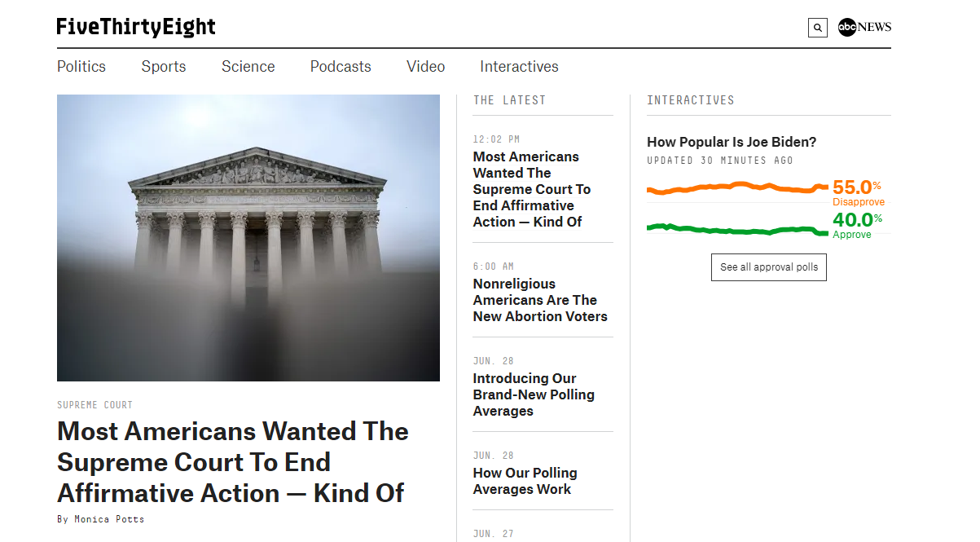Go to the FiveThirtyEight home logo

coord(136,27)
